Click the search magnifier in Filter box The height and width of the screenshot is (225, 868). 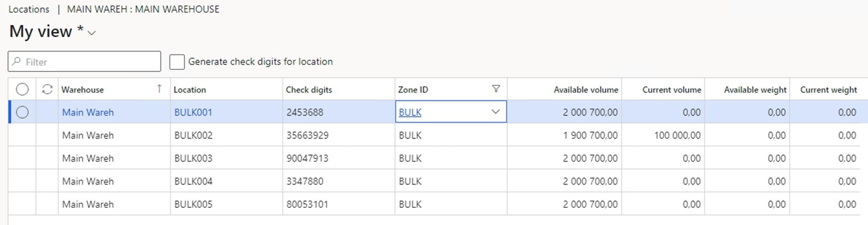[17, 62]
